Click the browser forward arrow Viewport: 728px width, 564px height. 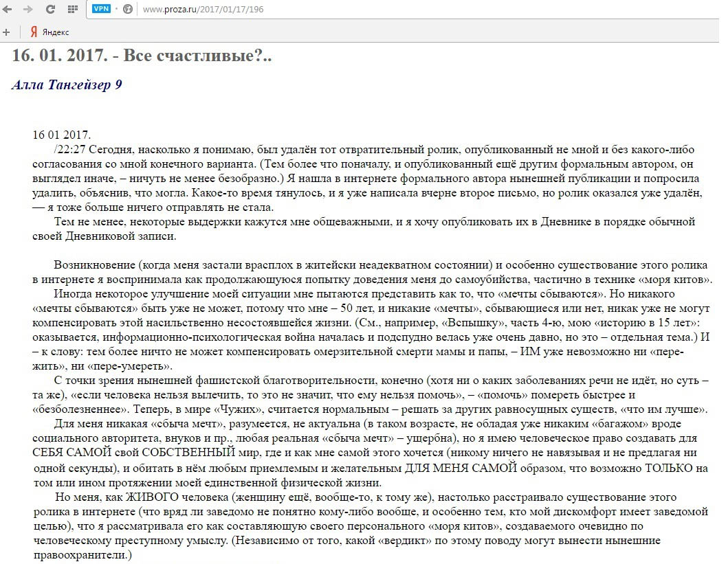click(x=28, y=10)
